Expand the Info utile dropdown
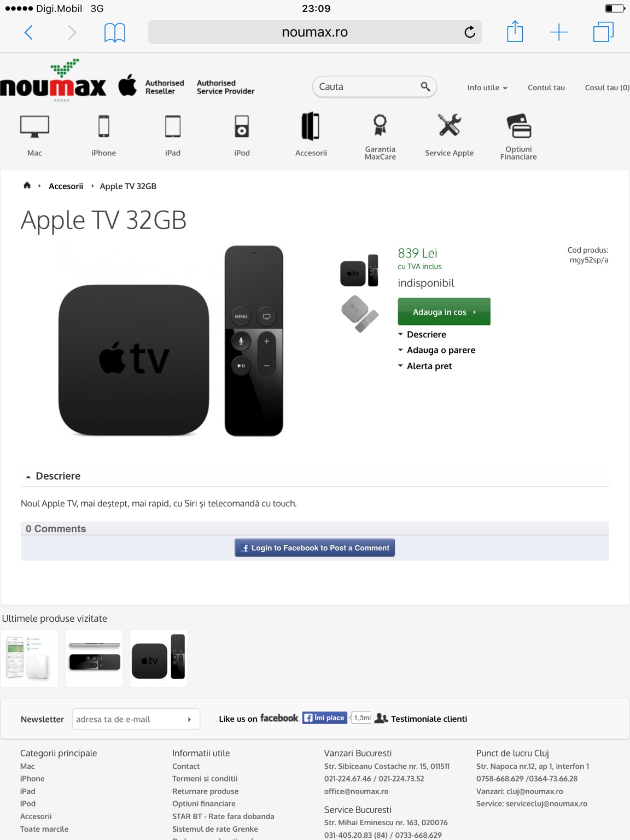The height and width of the screenshot is (840, 630). click(487, 87)
